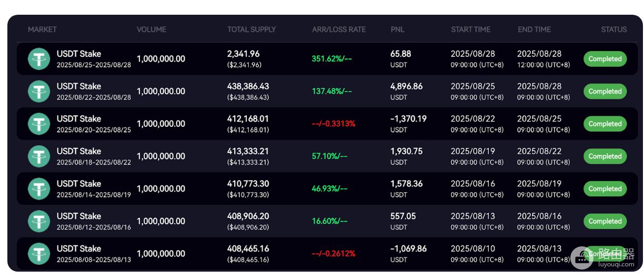Sort by the PNL column header
The width and height of the screenshot is (644, 279).
[x=398, y=29]
